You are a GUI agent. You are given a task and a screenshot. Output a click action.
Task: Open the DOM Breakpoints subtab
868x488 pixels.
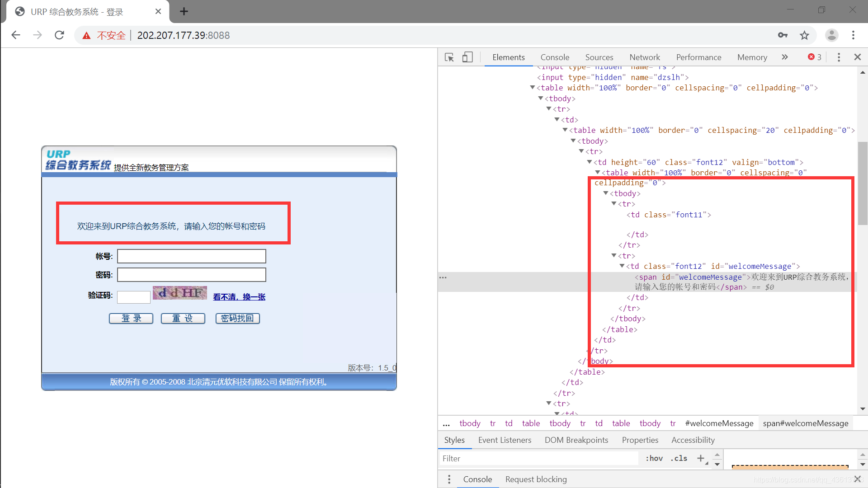click(x=576, y=440)
